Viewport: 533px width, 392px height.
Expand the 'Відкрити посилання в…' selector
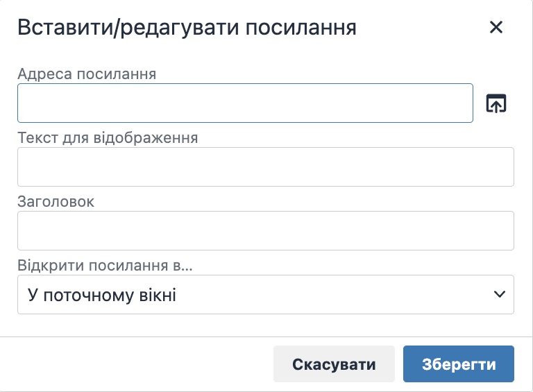(265, 295)
